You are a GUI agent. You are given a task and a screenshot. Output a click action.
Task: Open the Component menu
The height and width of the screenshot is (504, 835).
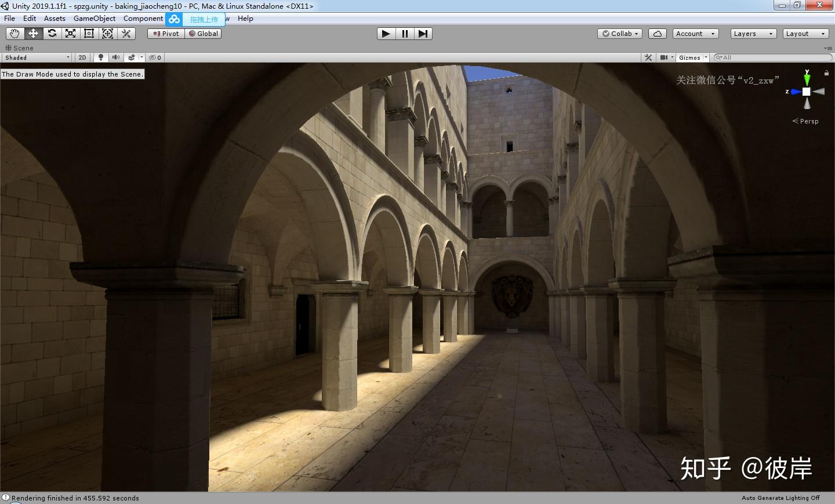143,19
